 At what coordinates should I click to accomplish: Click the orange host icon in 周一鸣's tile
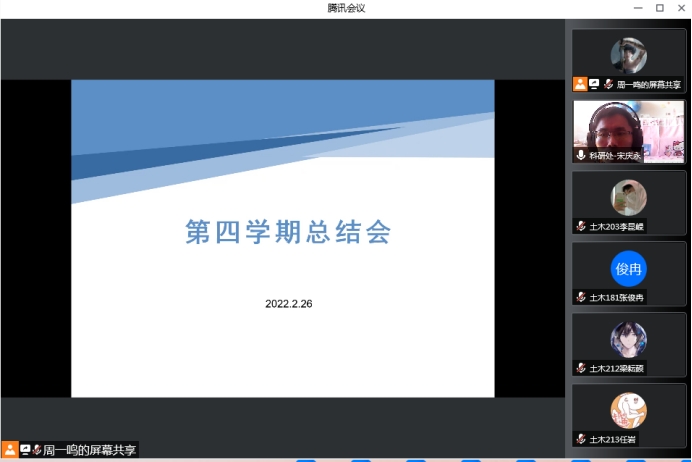coord(580,85)
